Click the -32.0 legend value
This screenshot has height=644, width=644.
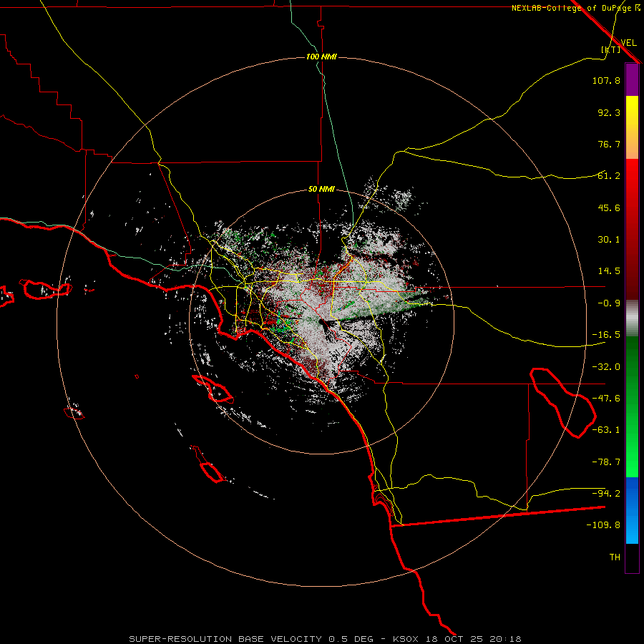tap(606, 367)
